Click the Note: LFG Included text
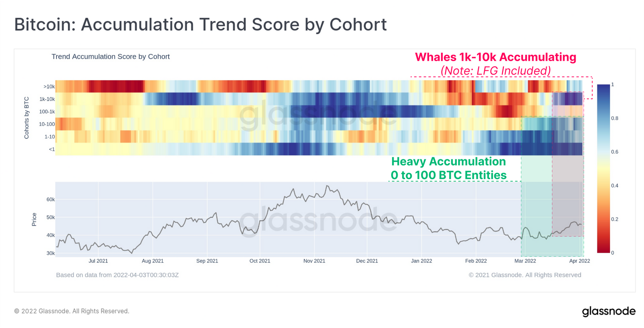This screenshot has width=644, height=328. coord(495,71)
